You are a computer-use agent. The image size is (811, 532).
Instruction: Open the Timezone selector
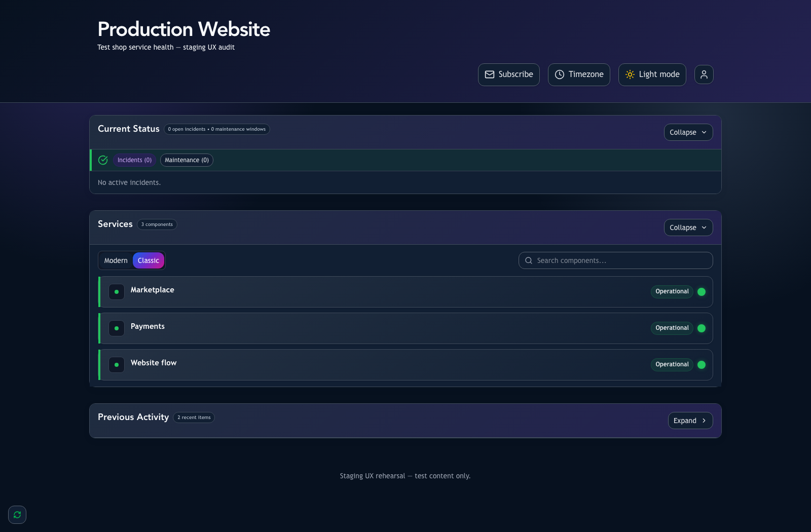click(x=579, y=74)
